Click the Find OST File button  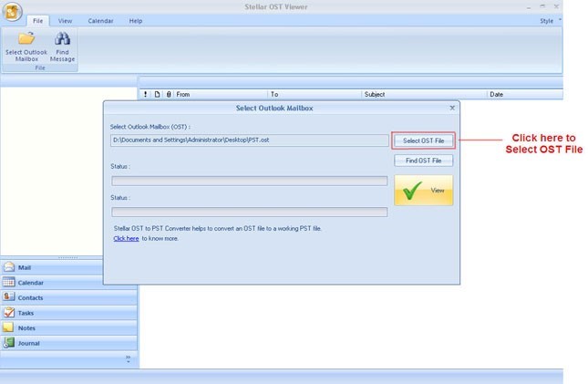423,161
